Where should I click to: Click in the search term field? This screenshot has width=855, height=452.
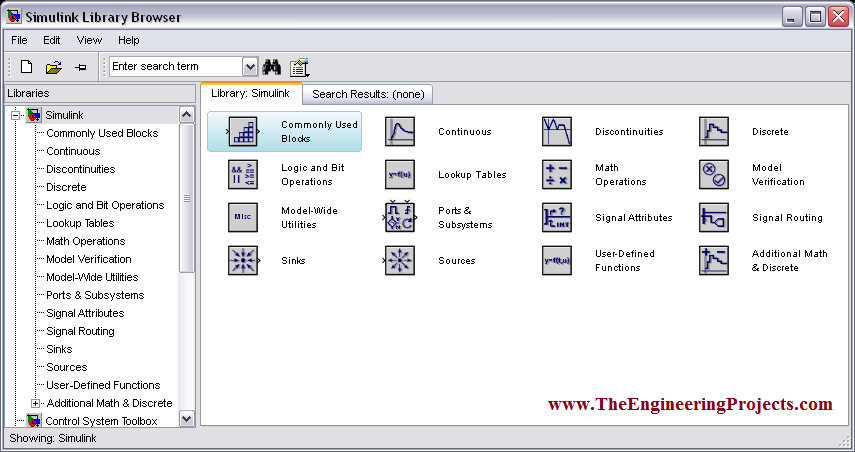(x=176, y=67)
